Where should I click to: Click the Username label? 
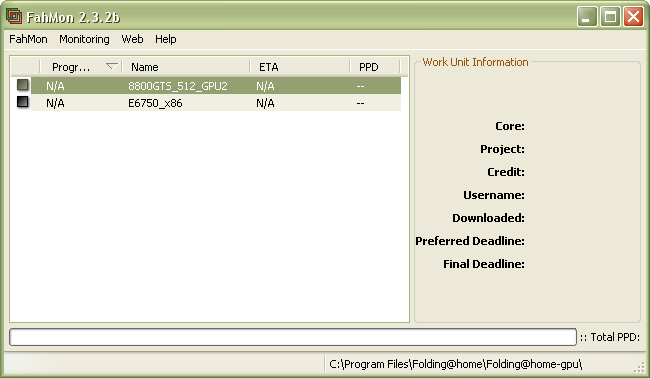pos(494,195)
